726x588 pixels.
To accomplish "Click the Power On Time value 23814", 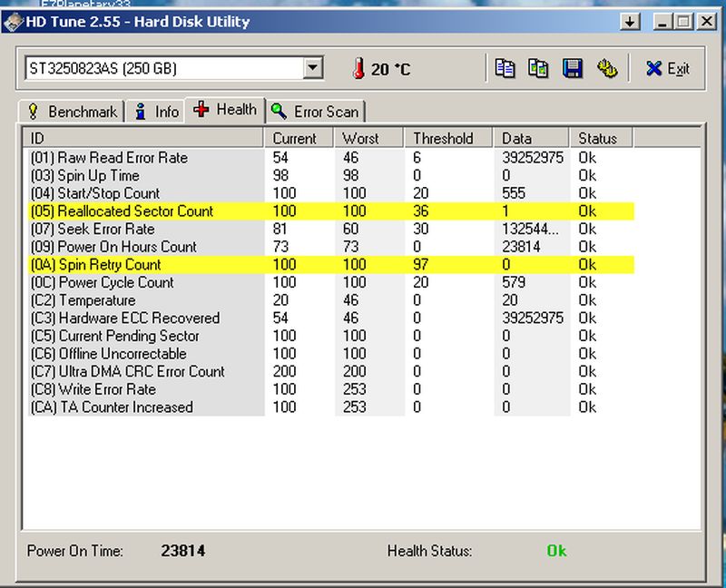I will click(x=183, y=551).
